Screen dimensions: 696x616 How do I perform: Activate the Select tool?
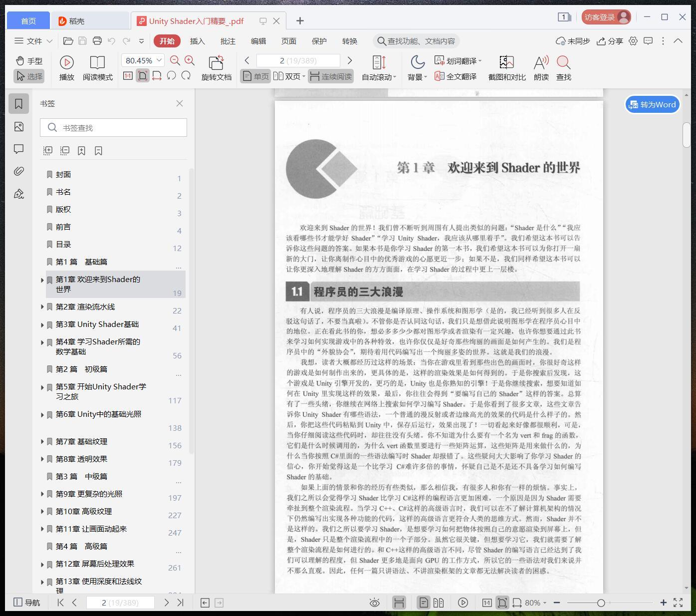tap(29, 76)
